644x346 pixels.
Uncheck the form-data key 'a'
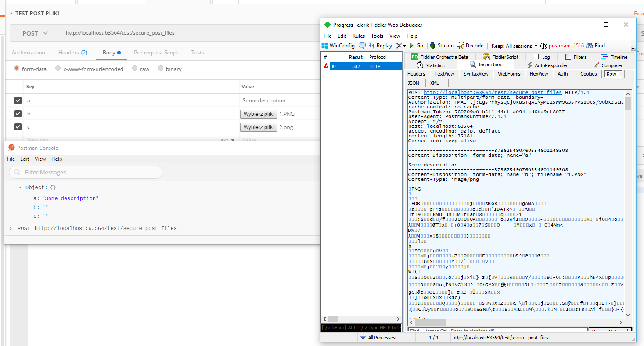coord(18,100)
